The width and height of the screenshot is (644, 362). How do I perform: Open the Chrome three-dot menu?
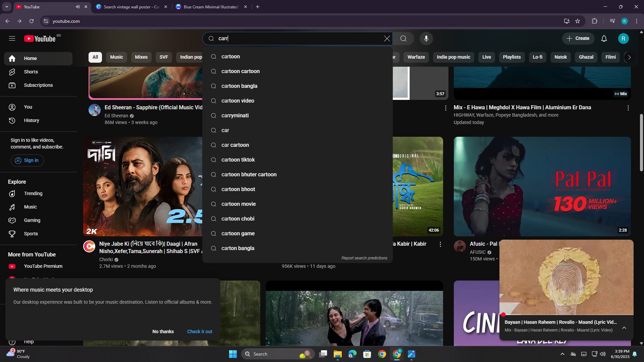(637, 21)
